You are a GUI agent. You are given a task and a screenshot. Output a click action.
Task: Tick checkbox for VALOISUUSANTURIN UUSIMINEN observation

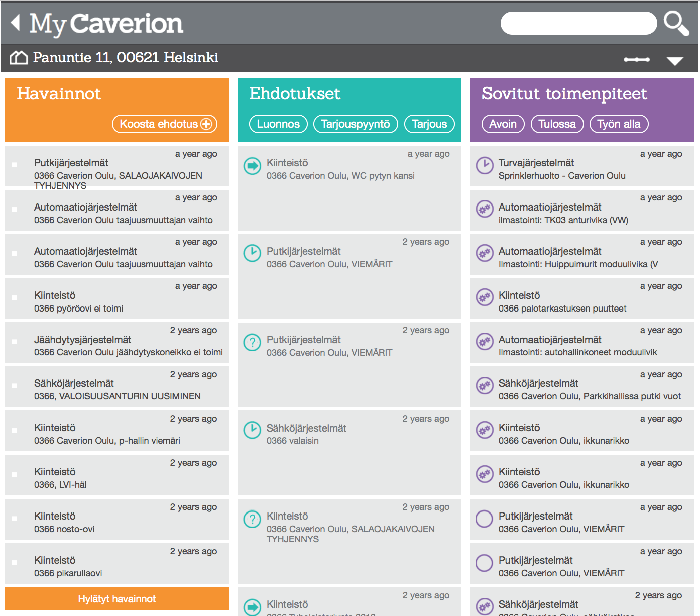tap(15, 386)
